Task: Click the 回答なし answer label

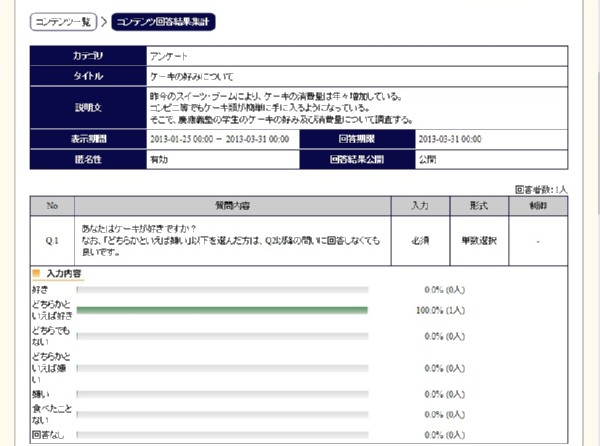Action: (x=48, y=437)
